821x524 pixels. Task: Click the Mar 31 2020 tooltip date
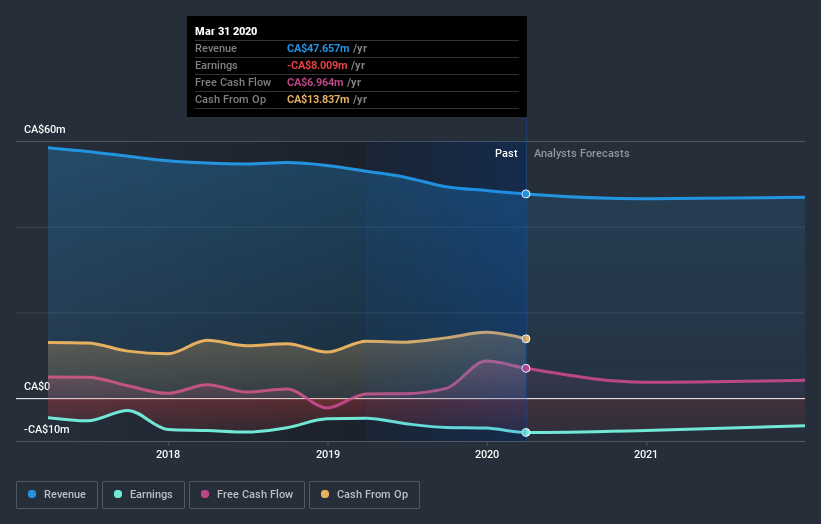coord(226,31)
